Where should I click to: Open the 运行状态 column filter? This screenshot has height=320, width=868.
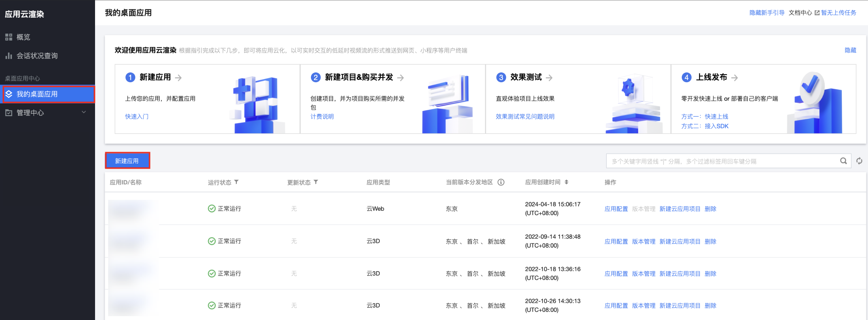pyautogui.click(x=236, y=182)
